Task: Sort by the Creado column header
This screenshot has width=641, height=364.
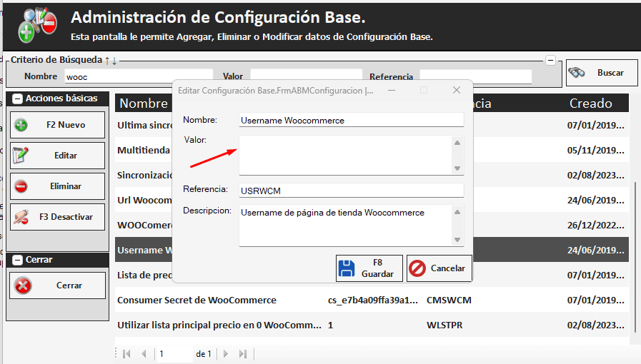Action: (590, 103)
